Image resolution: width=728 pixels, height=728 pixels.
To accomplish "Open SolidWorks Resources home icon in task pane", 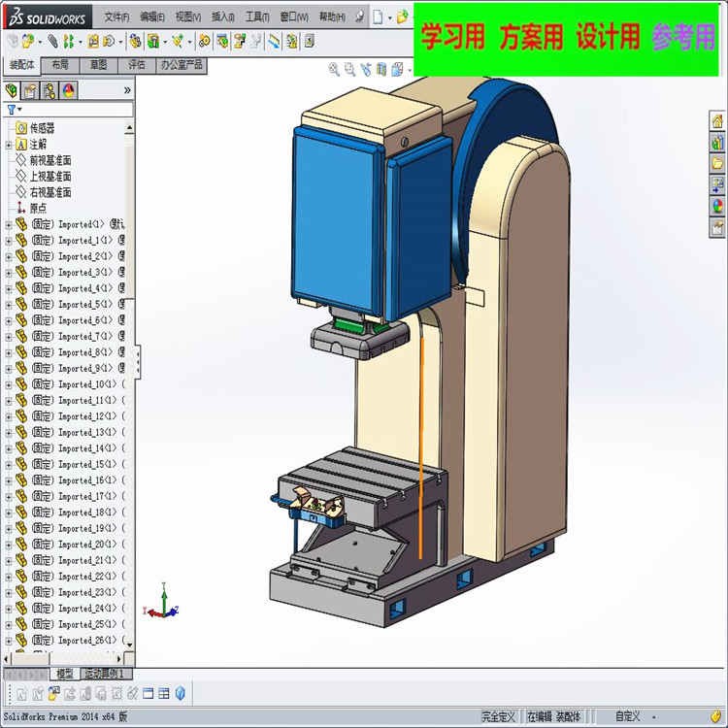I will (x=717, y=121).
